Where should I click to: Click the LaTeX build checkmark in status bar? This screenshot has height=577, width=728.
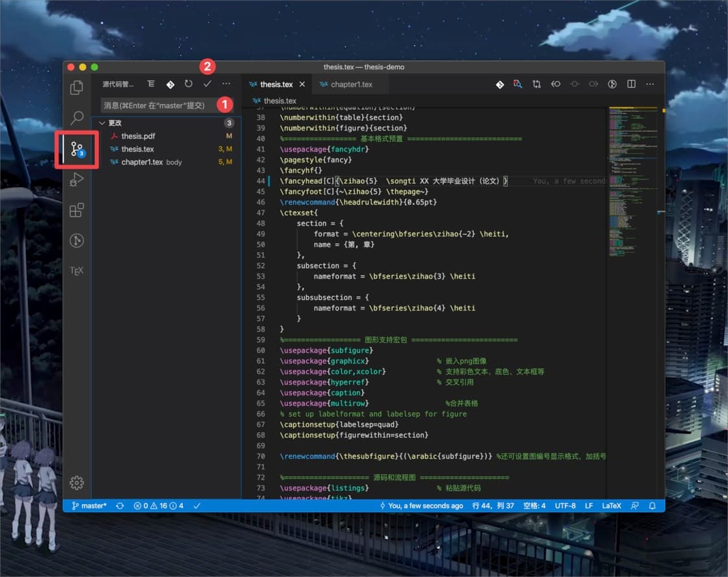pyautogui.click(x=197, y=506)
